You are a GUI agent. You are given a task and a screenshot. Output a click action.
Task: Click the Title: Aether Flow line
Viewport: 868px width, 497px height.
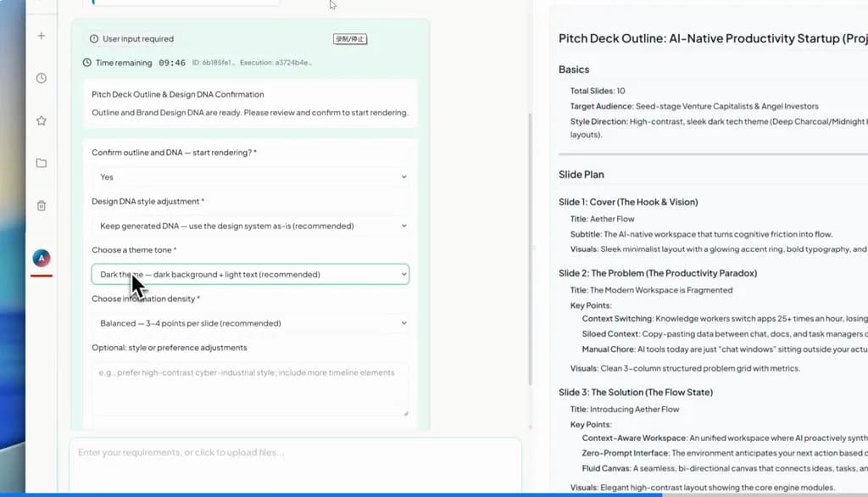click(x=603, y=219)
